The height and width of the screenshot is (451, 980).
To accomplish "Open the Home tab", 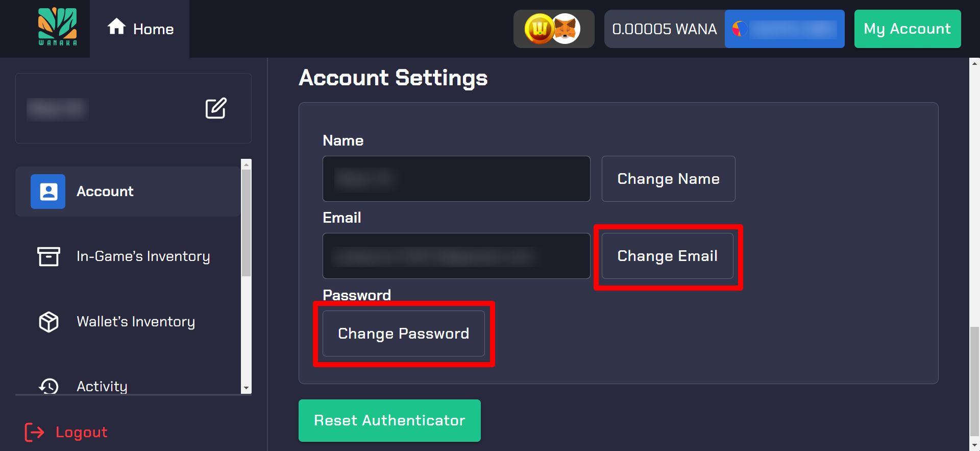I will click(x=140, y=29).
